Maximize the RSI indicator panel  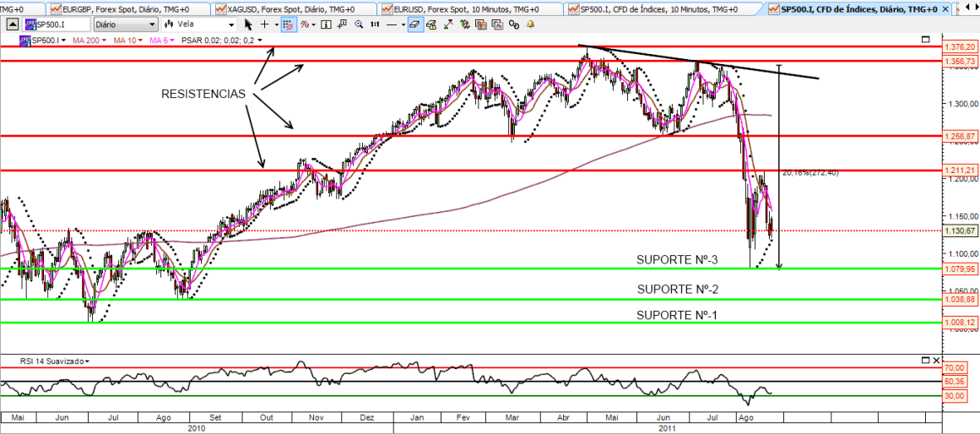click(926, 361)
